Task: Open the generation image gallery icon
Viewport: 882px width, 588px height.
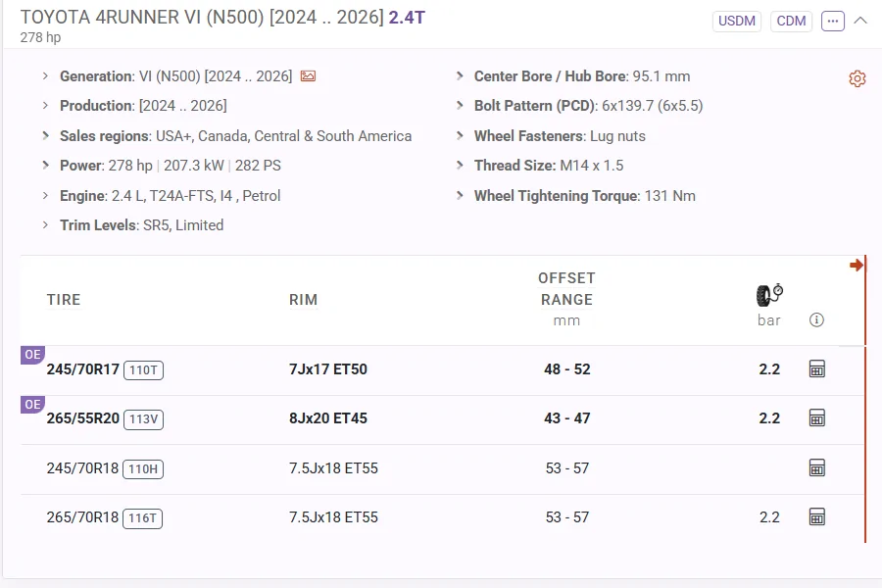Action: click(x=308, y=76)
